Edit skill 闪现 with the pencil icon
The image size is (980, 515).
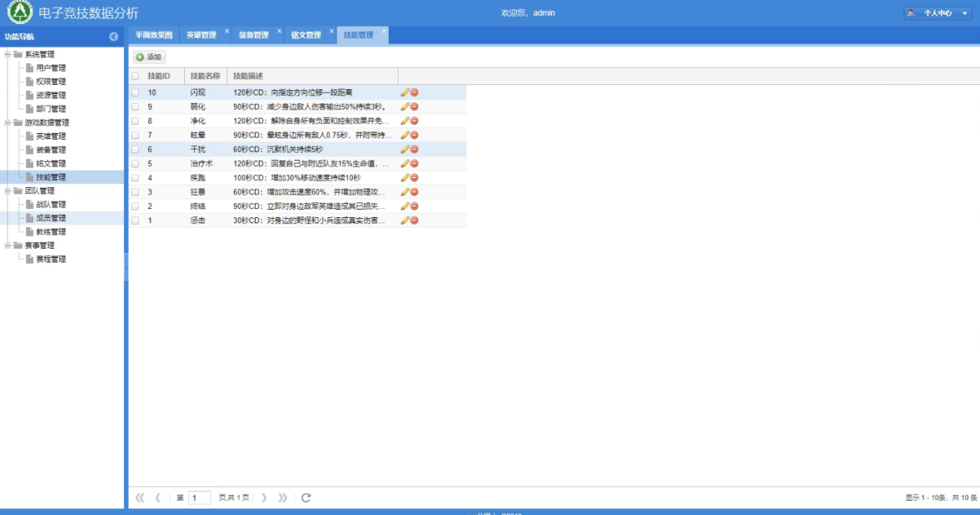coord(405,92)
